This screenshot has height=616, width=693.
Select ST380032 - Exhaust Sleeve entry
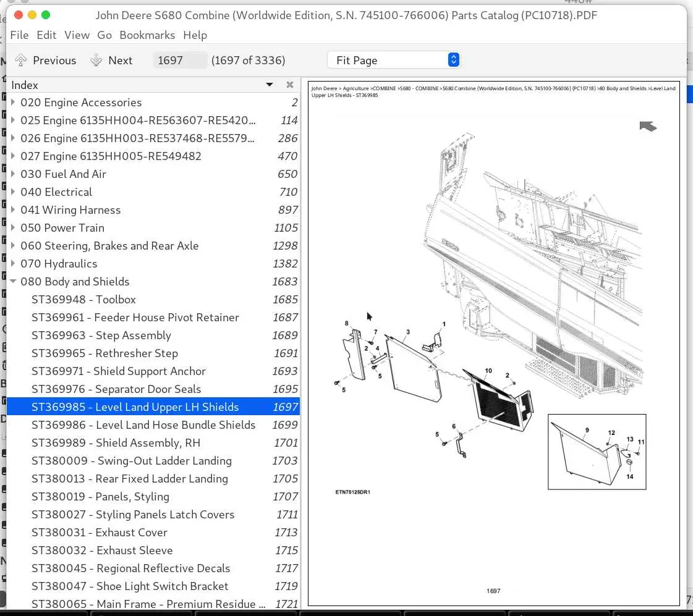(x=153, y=551)
